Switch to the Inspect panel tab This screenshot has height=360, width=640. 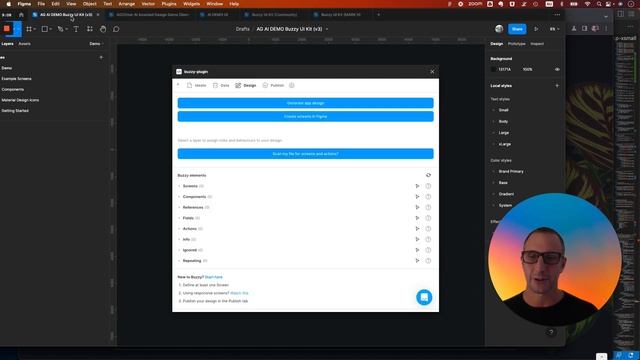(537, 44)
